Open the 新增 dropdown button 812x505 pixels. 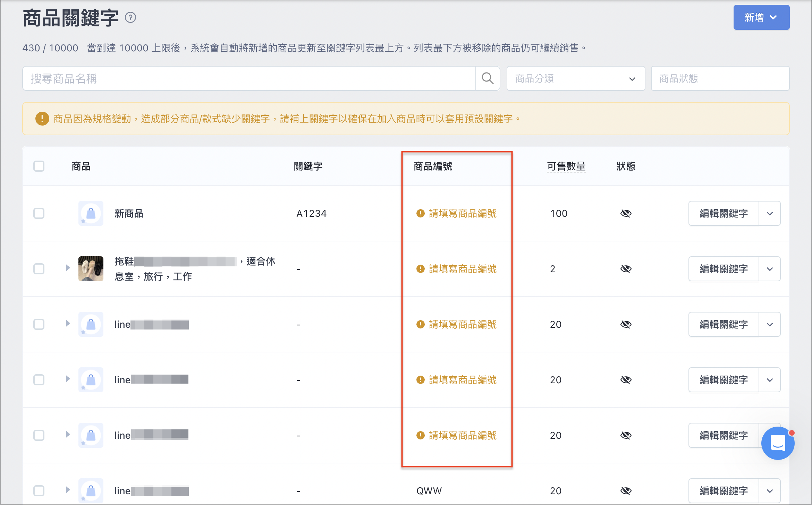(x=761, y=17)
